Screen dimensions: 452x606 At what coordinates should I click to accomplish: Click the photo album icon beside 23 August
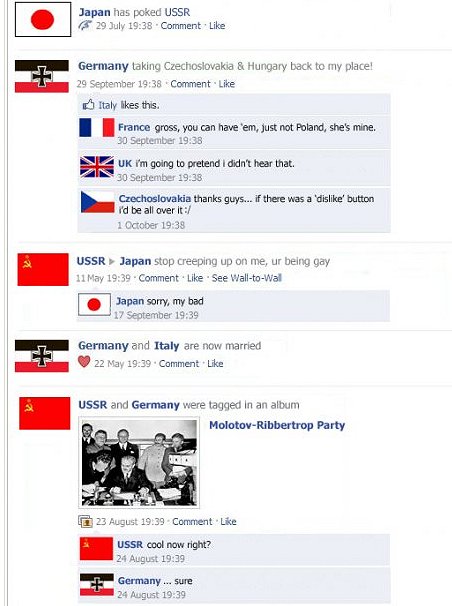[x=85, y=521]
